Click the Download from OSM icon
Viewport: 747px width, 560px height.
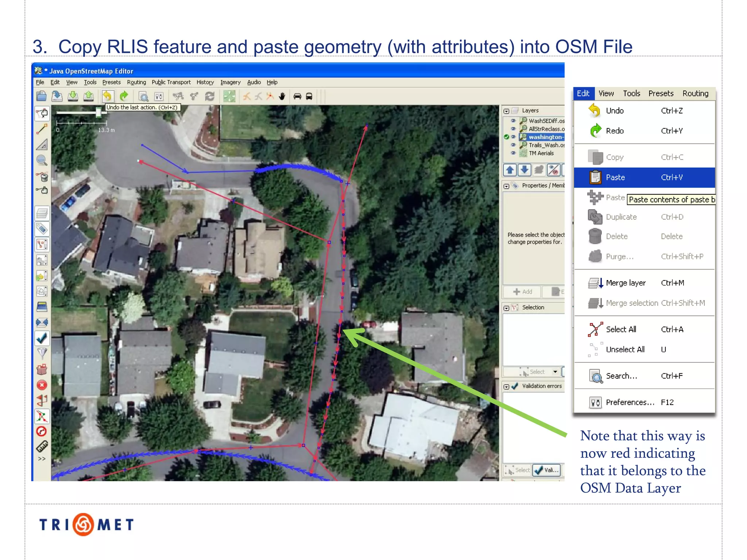(x=73, y=96)
